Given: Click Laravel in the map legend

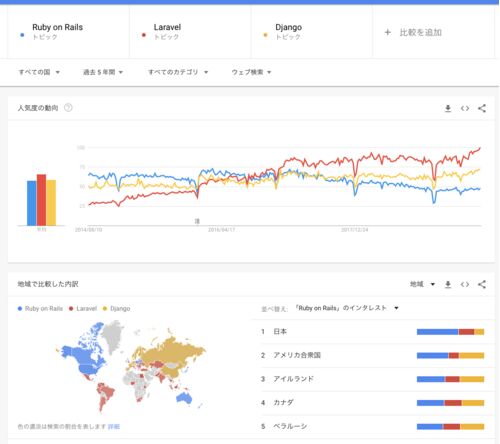Looking at the screenshot, I should coord(83,309).
